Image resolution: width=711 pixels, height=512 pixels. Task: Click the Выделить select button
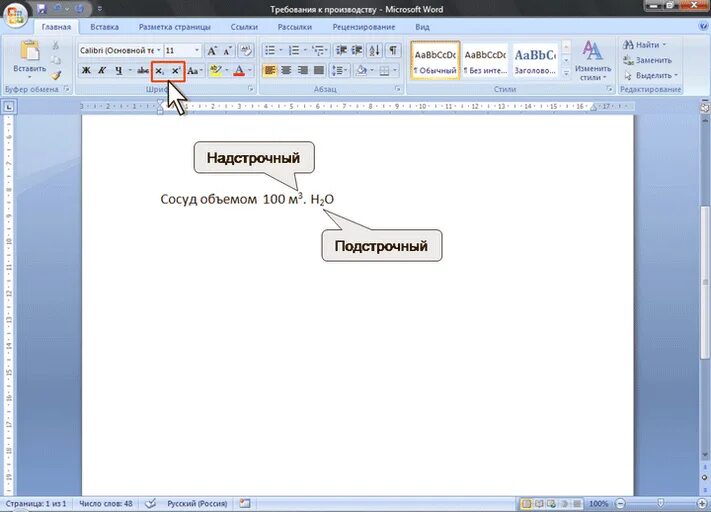[x=651, y=75]
